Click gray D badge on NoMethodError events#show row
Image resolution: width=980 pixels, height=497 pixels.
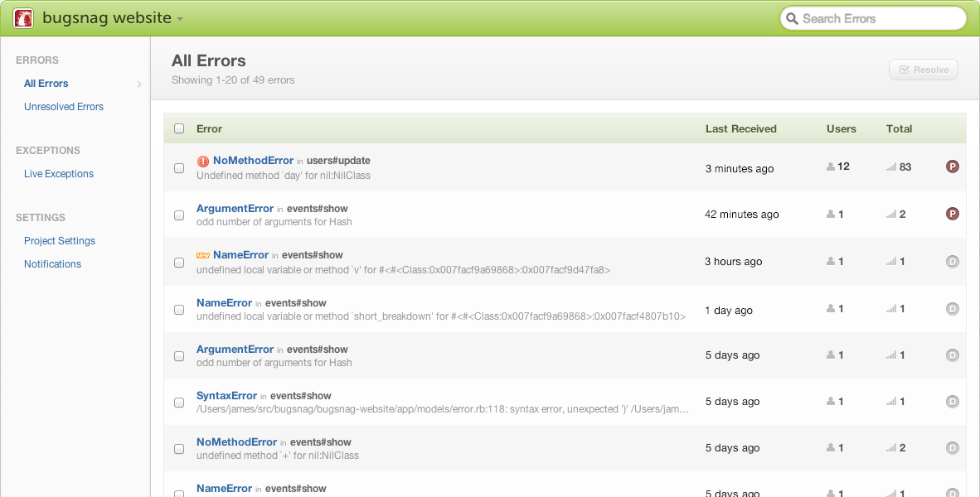point(953,447)
